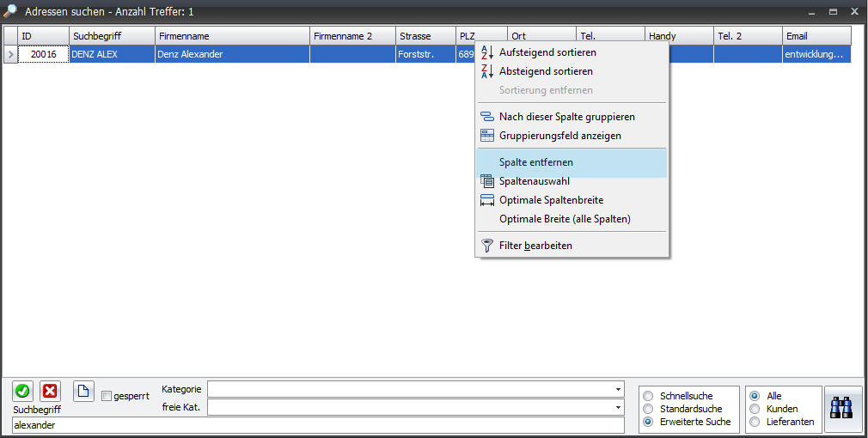Expand the freie Kat. dropdown
Viewport: 868px width, 438px height.
click(618, 407)
